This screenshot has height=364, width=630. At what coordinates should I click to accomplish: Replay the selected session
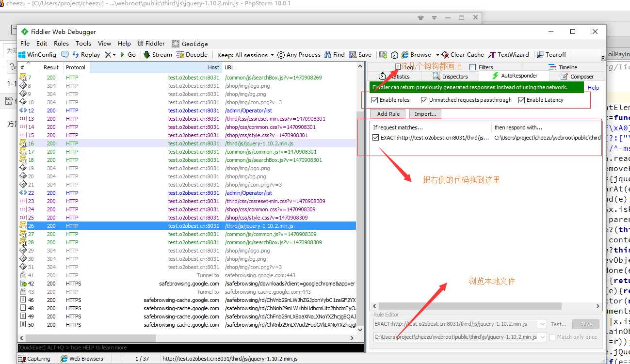[86, 55]
